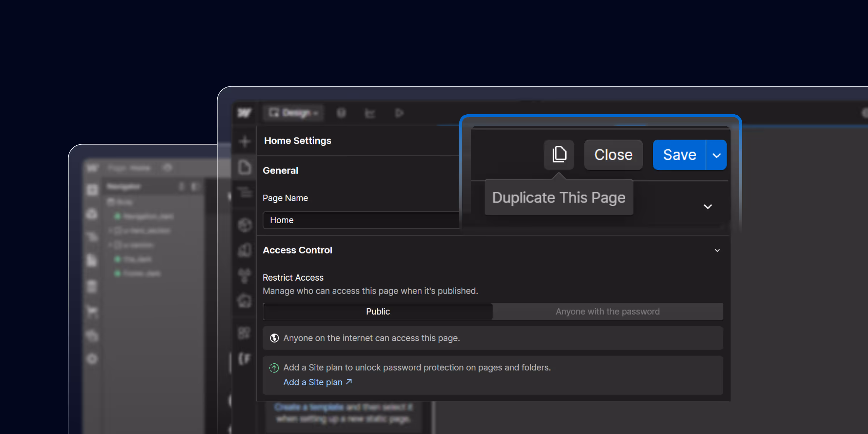Click the Close button
The image size is (868, 434).
click(613, 155)
